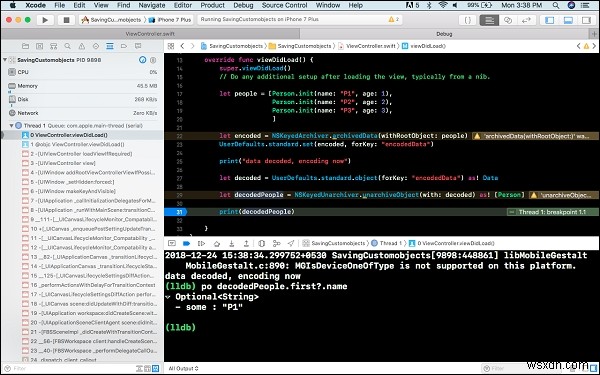Select the CPU gauge row
This screenshot has width=600, height=375.
(82, 72)
